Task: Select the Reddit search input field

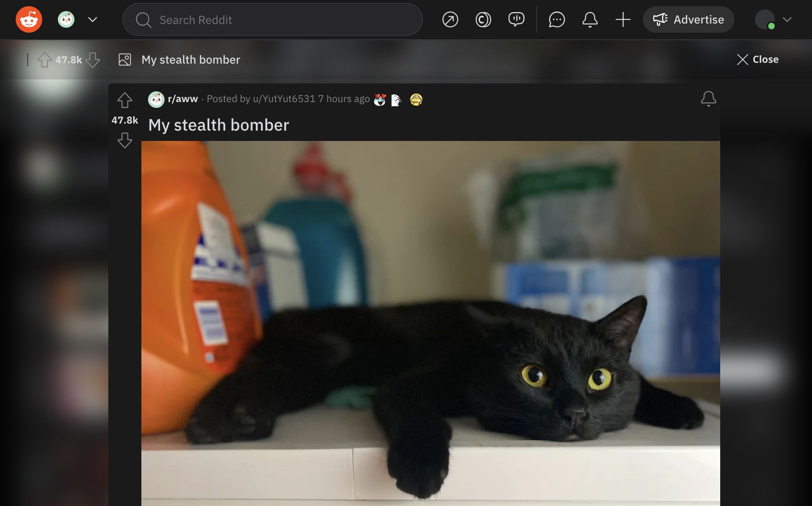Action: 272,19
